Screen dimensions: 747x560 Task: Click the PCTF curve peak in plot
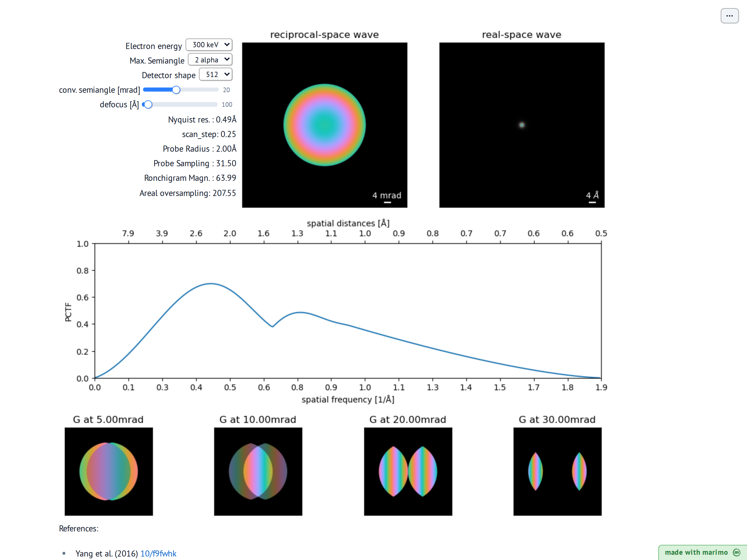pos(211,283)
